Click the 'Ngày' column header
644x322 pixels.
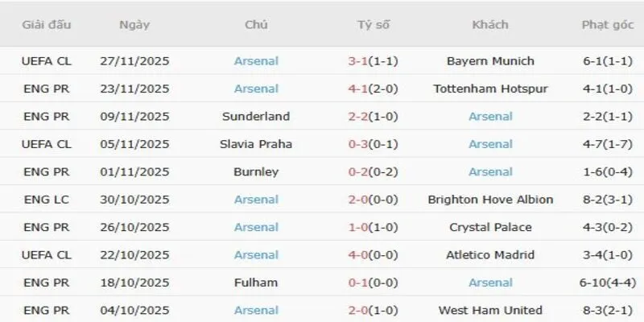tap(134, 24)
